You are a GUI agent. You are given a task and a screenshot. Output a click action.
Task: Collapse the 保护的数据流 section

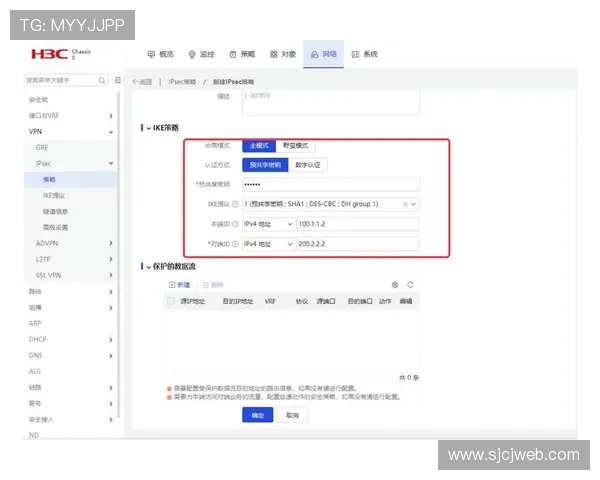148,267
